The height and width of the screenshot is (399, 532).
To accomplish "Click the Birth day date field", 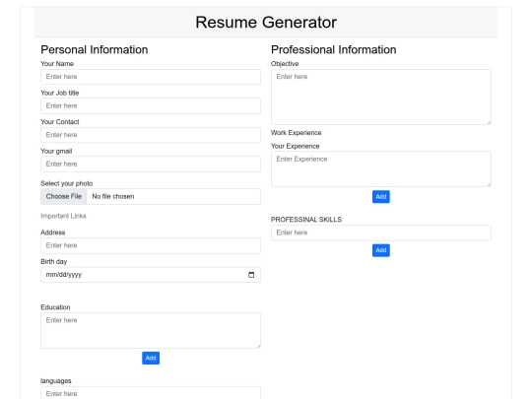I will 151,275.
